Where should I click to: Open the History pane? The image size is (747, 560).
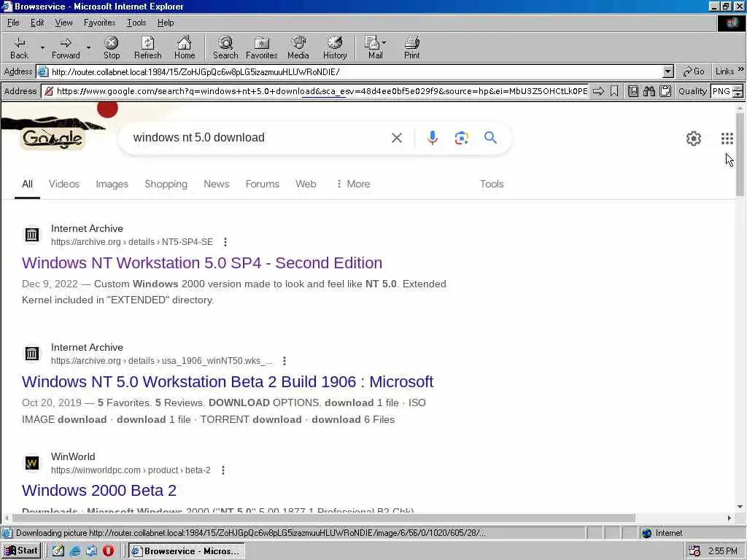(335, 47)
